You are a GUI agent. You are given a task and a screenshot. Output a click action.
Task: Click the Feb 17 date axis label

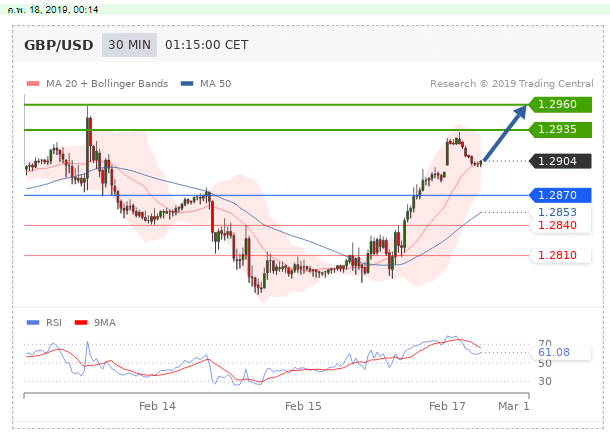tap(447, 406)
